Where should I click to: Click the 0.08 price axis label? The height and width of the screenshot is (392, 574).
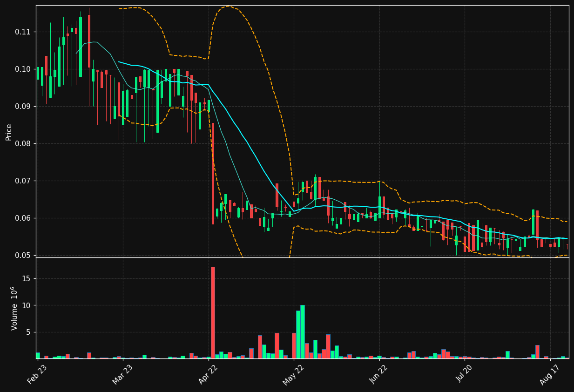[23, 143]
